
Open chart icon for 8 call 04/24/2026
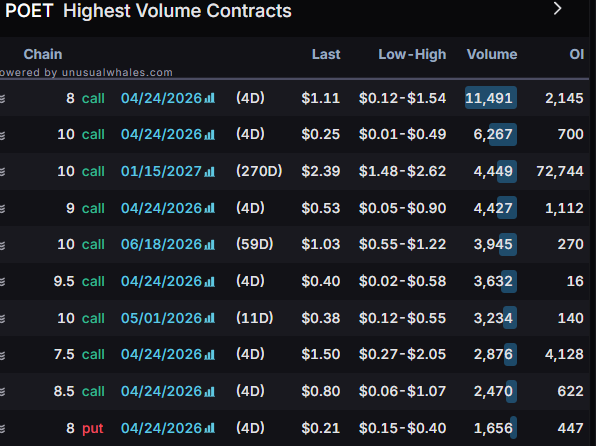pyautogui.click(x=209, y=98)
